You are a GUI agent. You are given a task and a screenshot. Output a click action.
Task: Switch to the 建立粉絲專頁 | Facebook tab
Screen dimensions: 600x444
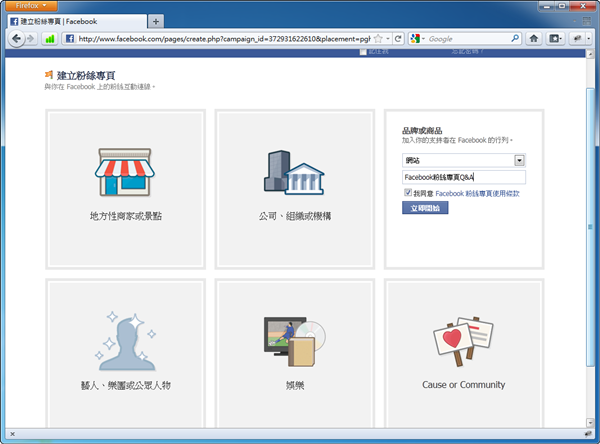(77, 21)
